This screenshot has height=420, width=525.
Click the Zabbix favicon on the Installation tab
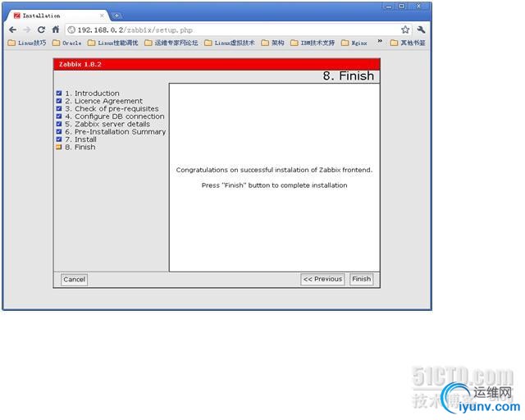click(16, 16)
